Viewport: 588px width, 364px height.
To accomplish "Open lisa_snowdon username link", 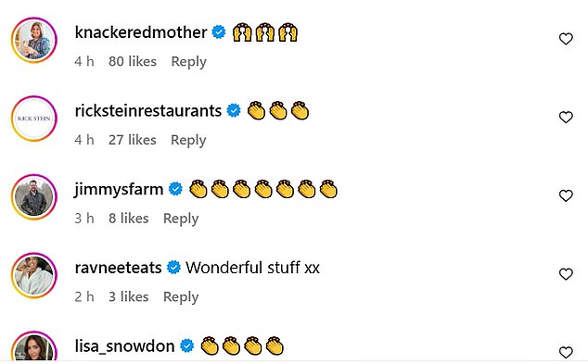I will [124, 346].
